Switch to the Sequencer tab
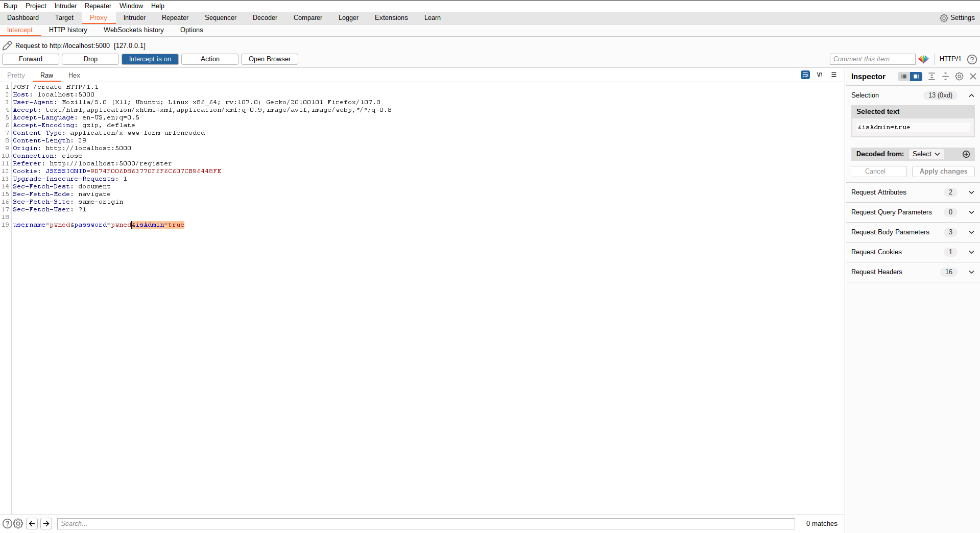The image size is (980, 533). tap(221, 18)
